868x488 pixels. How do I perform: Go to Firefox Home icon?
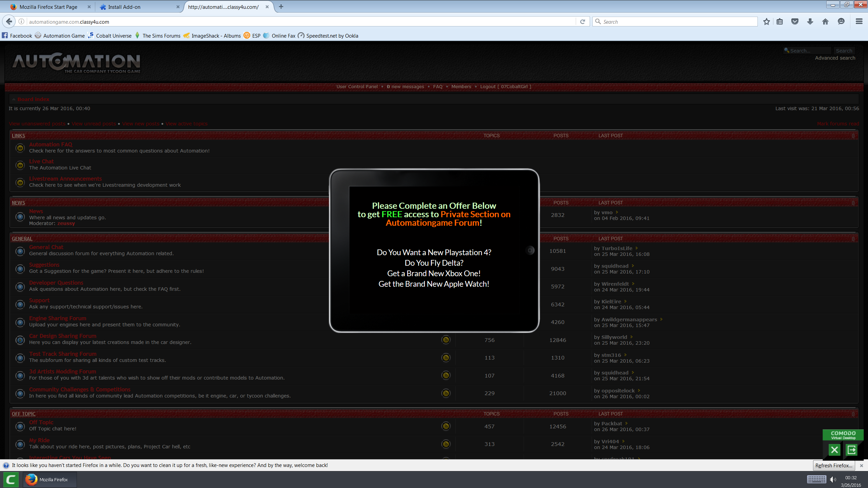(825, 22)
